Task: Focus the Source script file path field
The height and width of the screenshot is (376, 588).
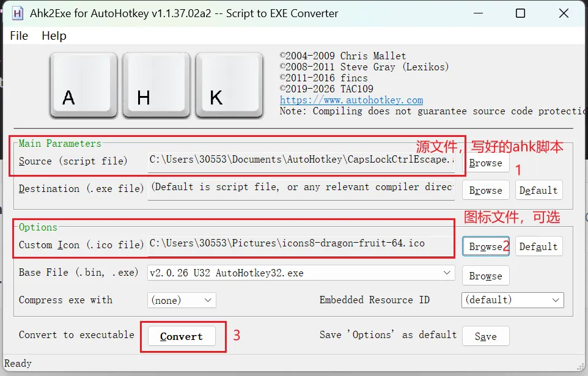Action: click(301, 162)
